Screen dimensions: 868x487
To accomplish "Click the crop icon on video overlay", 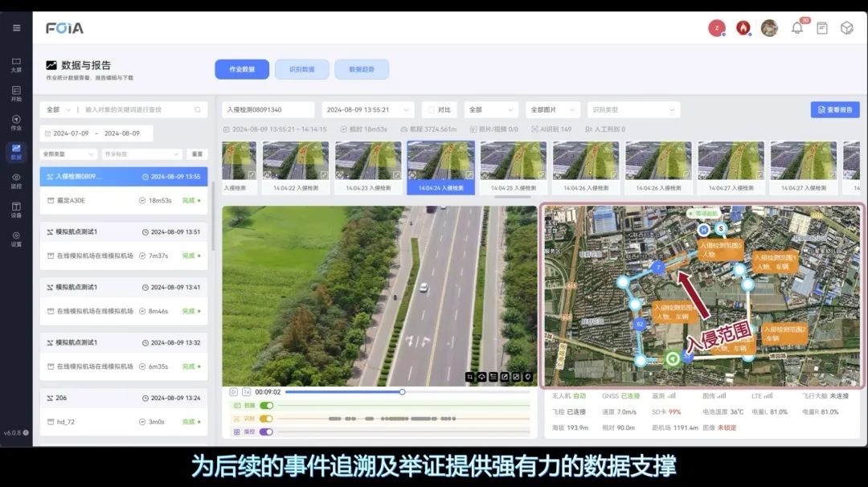I will coord(470,376).
